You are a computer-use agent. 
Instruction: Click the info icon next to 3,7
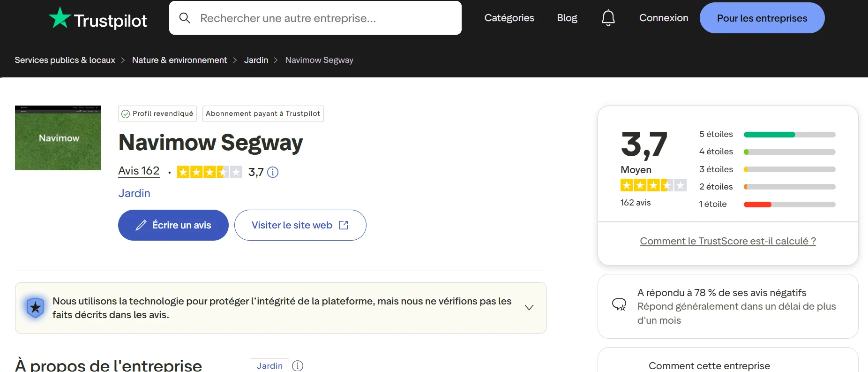273,172
